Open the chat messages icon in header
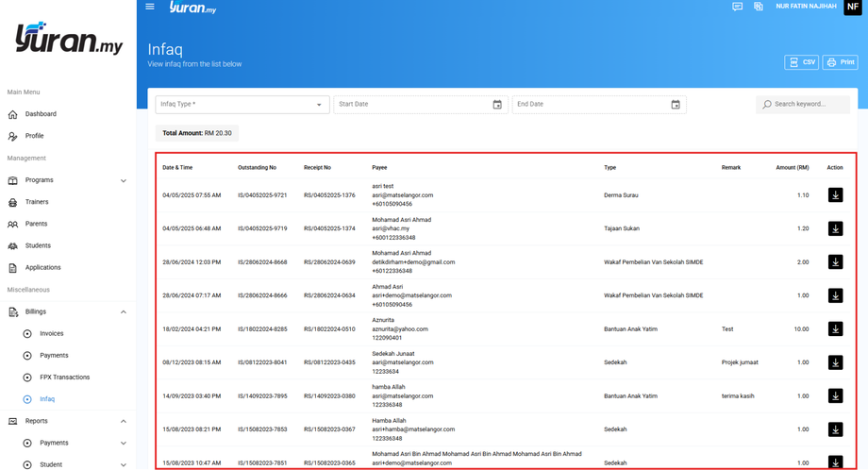 737,7
